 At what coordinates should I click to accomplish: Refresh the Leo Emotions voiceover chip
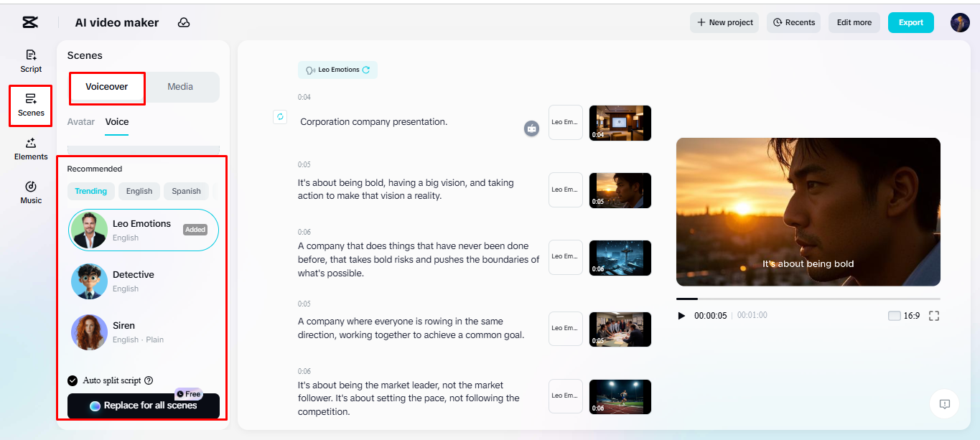[365, 70]
